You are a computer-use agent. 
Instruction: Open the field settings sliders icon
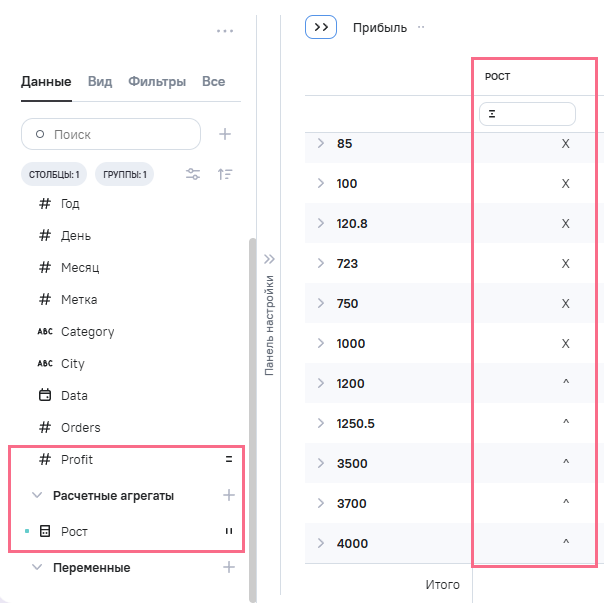[193, 174]
